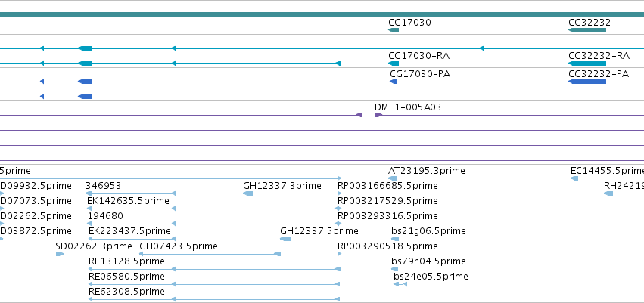Open the EK142635.5prime label
Screen dimensions: 644x303
pos(128,201)
